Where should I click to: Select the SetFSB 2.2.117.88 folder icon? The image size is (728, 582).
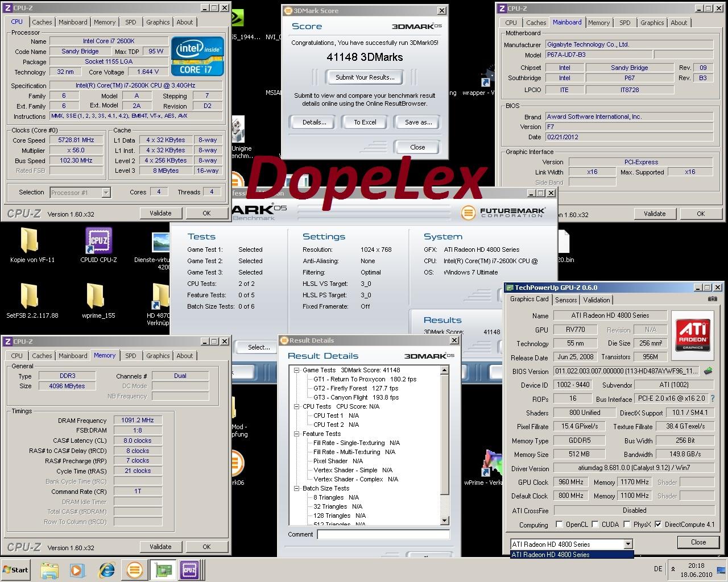coord(29,296)
